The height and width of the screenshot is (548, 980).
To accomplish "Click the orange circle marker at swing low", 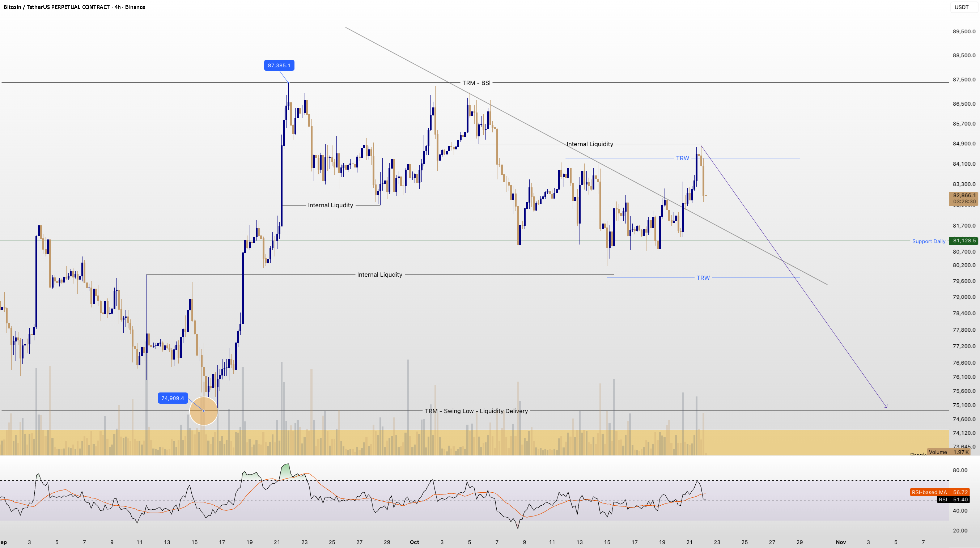I will click(x=204, y=411).
